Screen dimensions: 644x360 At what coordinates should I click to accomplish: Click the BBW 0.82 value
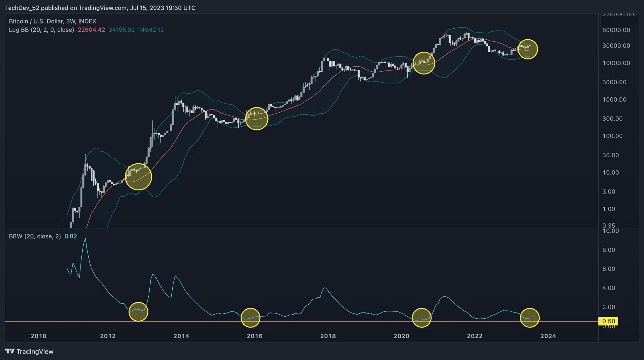click(x=71, y=236)
